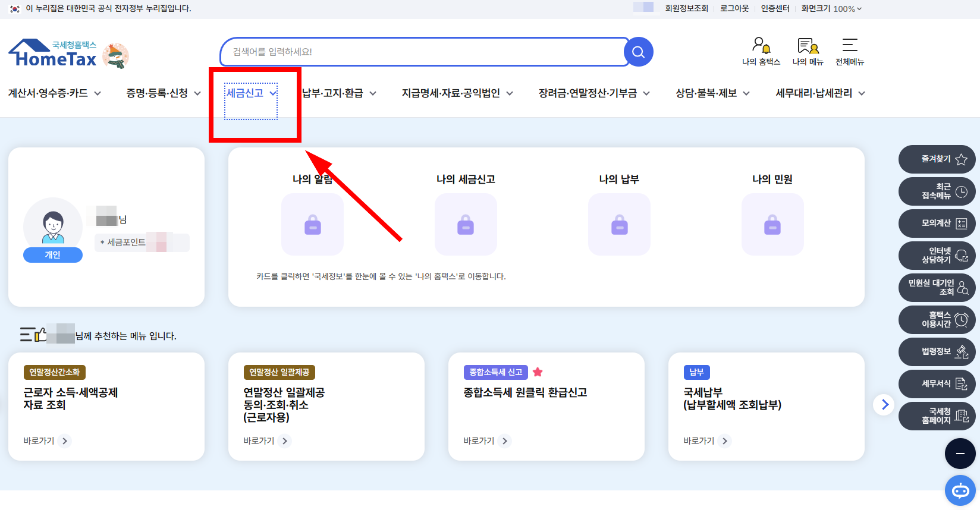The height and width of the screenshot is (510, 980).
Task: Show next recommended menus with right arrow
Action: pyautogui.click(x=884, y=405)
